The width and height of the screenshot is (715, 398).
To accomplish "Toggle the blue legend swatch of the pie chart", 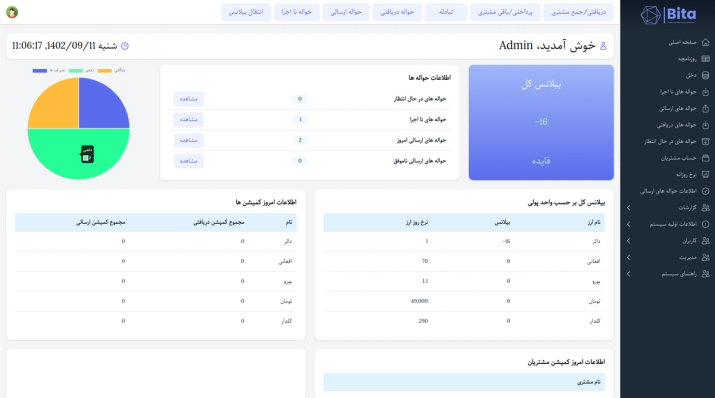I will pyautogui.click(x=40, y=71).
